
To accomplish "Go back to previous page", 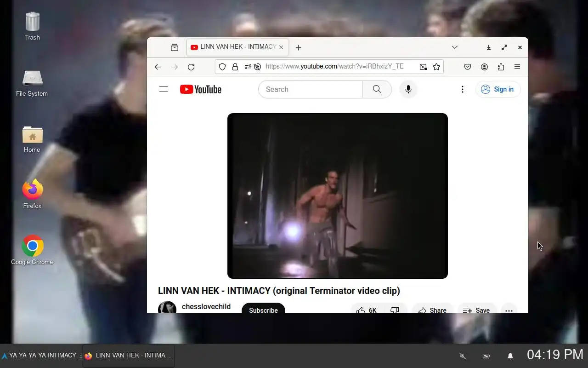I will 158,67.
